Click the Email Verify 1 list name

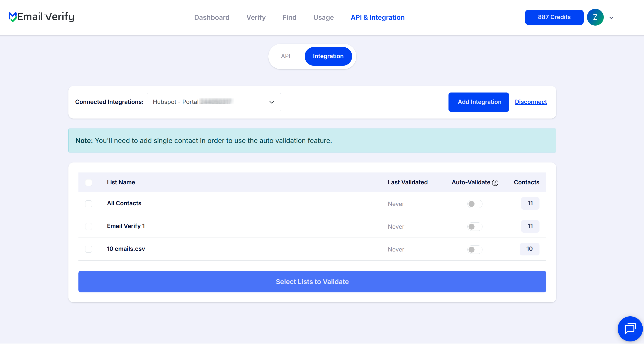pos(126,226)
